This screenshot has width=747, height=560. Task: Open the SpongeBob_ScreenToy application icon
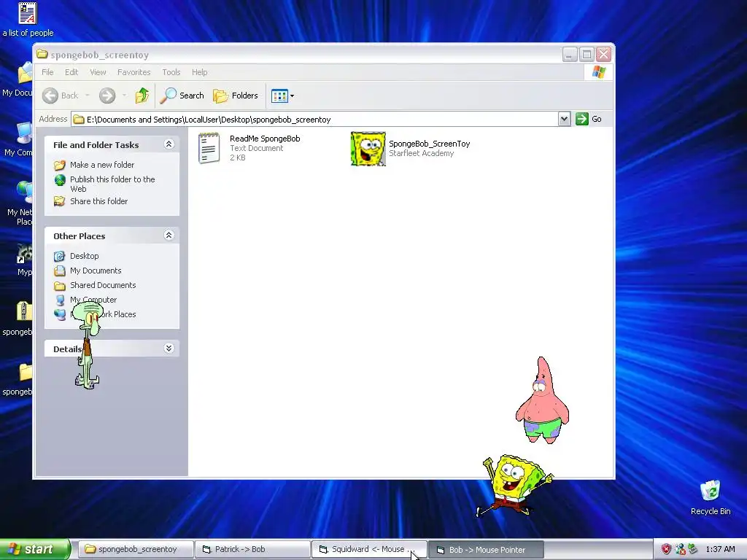pyautogui.click(x=368, y=149)
